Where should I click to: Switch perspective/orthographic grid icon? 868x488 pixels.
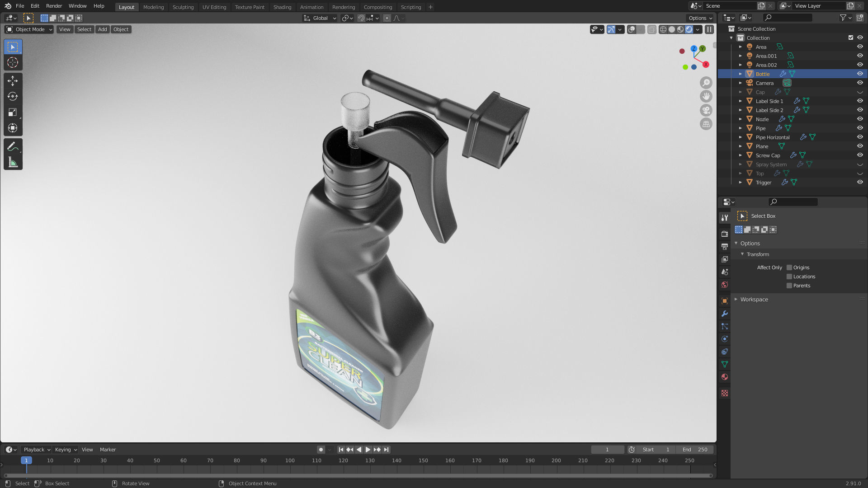706,124
